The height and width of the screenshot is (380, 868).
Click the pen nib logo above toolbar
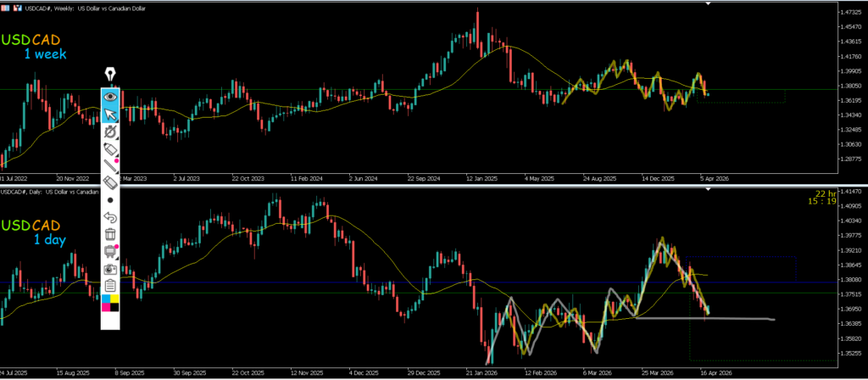pyautogui.click(x=110, y=75)
